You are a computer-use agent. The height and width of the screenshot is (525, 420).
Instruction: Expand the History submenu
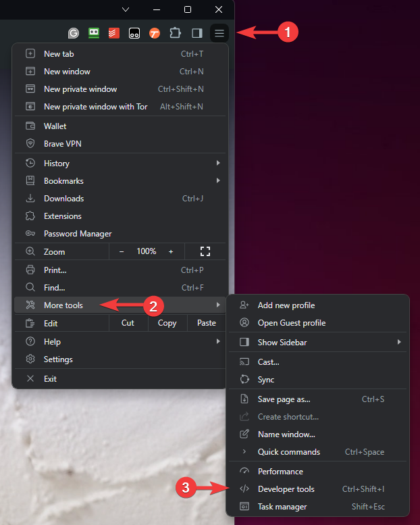(x=120, y=163)
